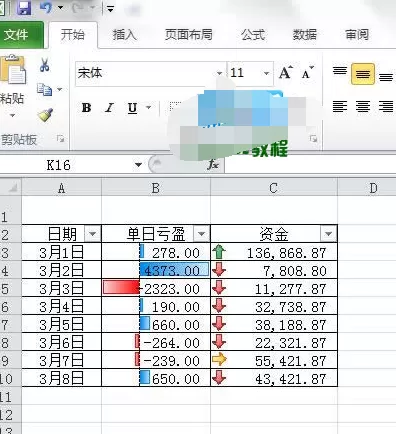
Task: Open the Undo history dropdown arrow
Action: pos(61,7)
